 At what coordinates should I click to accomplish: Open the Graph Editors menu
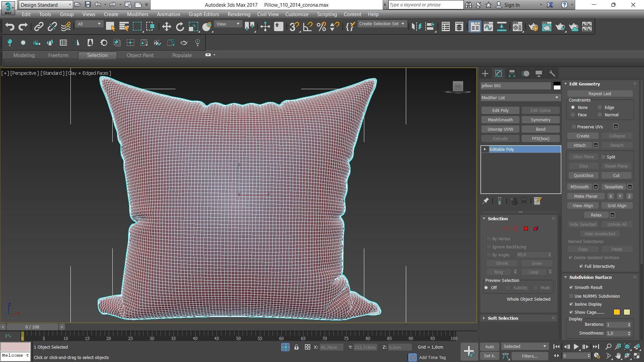(x=204, y=14)
